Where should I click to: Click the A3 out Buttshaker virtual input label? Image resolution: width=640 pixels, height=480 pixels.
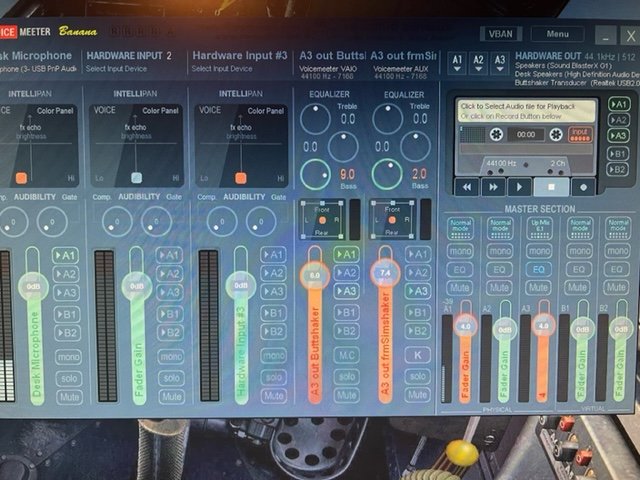tap(332, 56)
